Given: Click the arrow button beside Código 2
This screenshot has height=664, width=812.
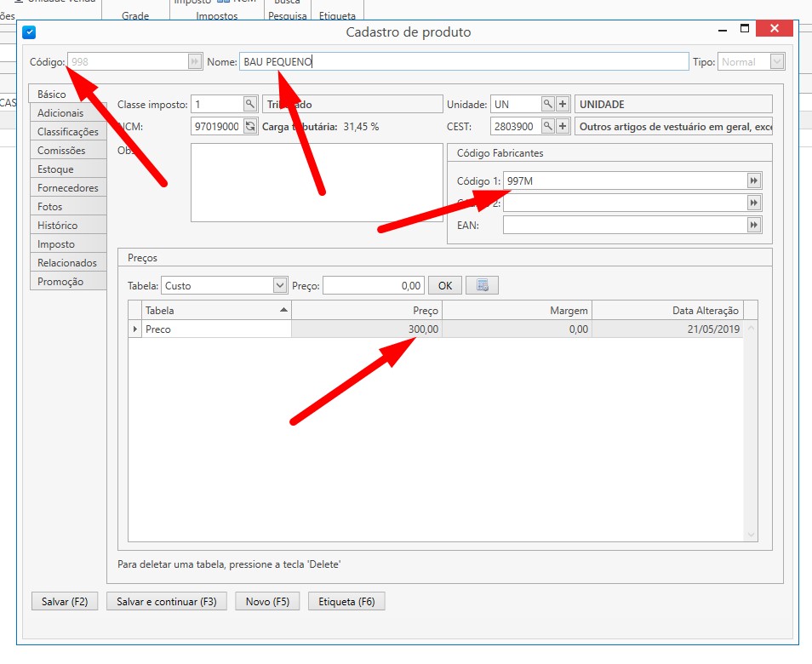Looking at the screenshot, I should (x=754, y=203).
